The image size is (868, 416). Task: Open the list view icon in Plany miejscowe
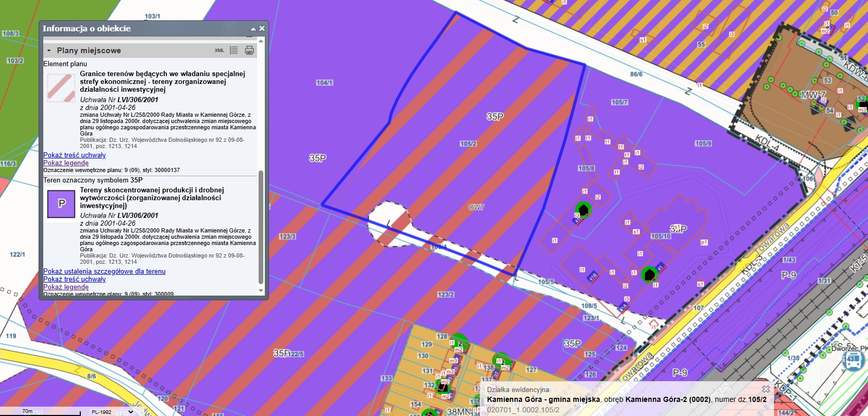(234, 51)
